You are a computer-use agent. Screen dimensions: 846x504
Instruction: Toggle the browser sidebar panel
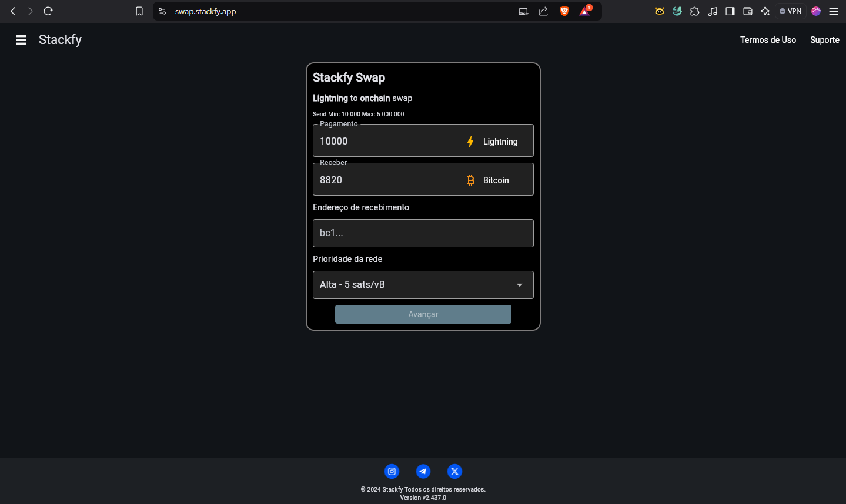click(730, 11)
